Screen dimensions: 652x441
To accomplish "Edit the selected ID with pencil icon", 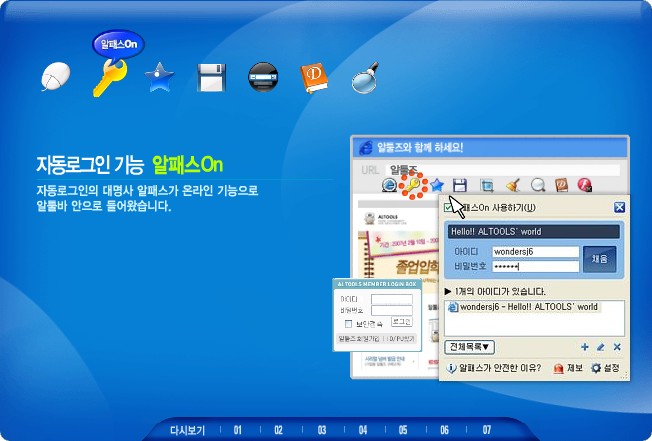I will coord(600,347).
